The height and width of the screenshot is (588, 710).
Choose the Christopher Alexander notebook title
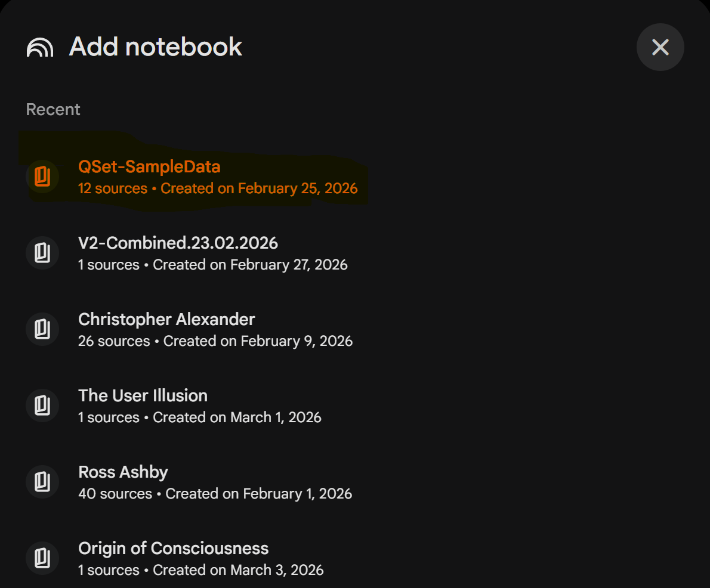[x=166, y=319]
